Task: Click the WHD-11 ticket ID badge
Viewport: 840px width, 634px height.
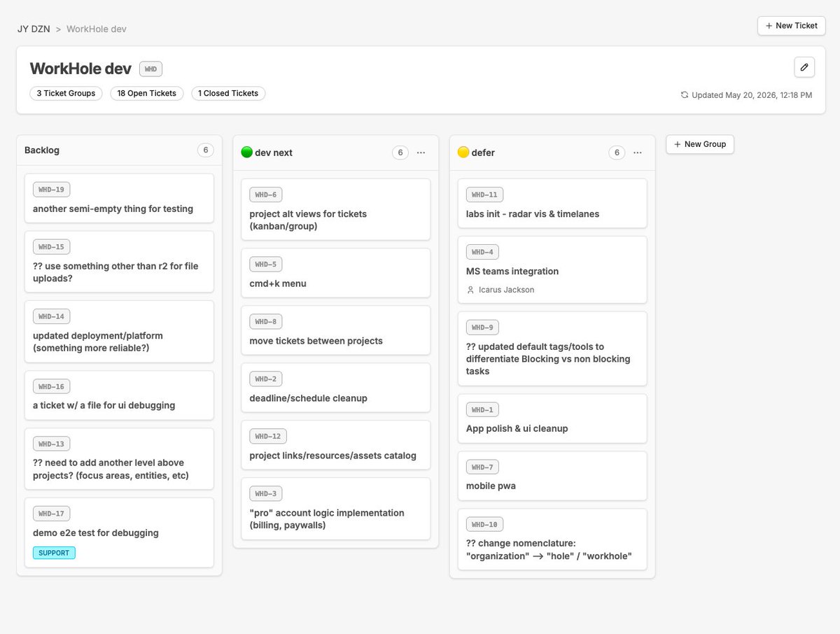Action: tap(484, 195)
